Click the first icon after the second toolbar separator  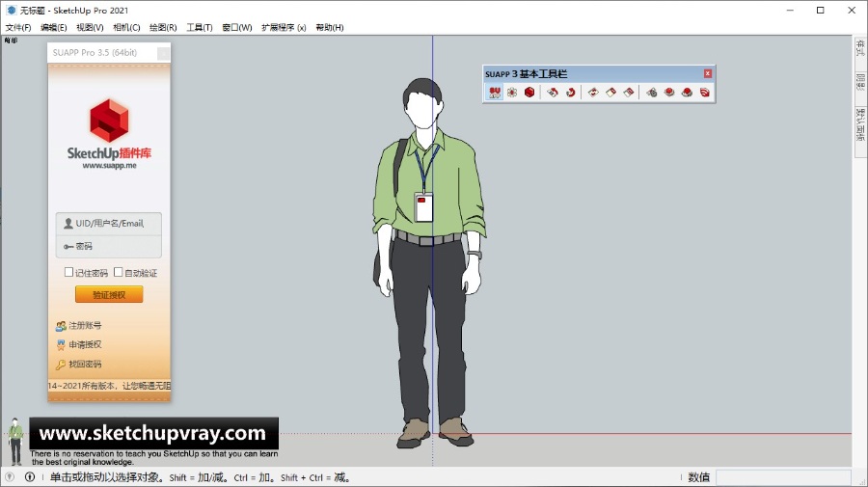(593, 93)
